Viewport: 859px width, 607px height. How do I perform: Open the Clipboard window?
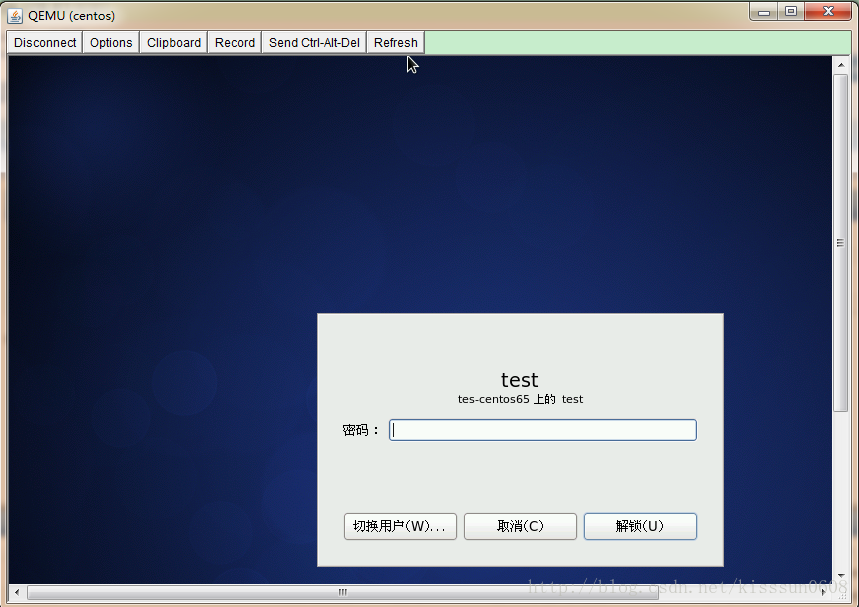coord(174,43)
